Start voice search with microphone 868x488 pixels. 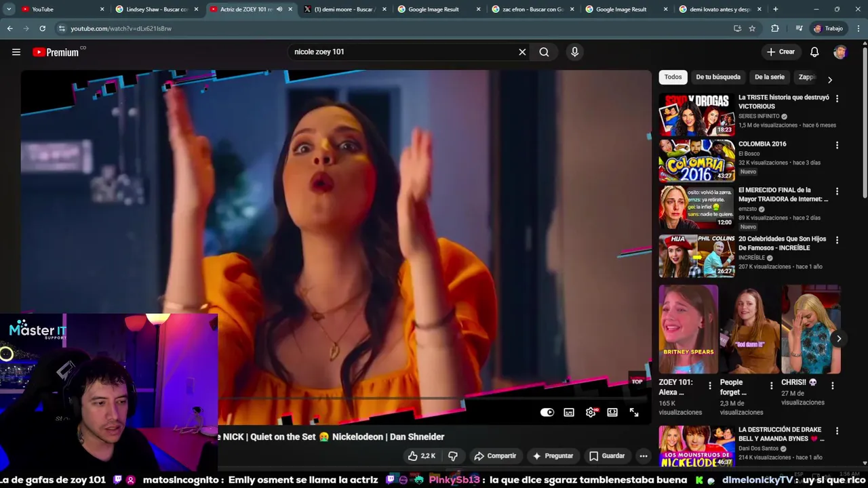574,52
